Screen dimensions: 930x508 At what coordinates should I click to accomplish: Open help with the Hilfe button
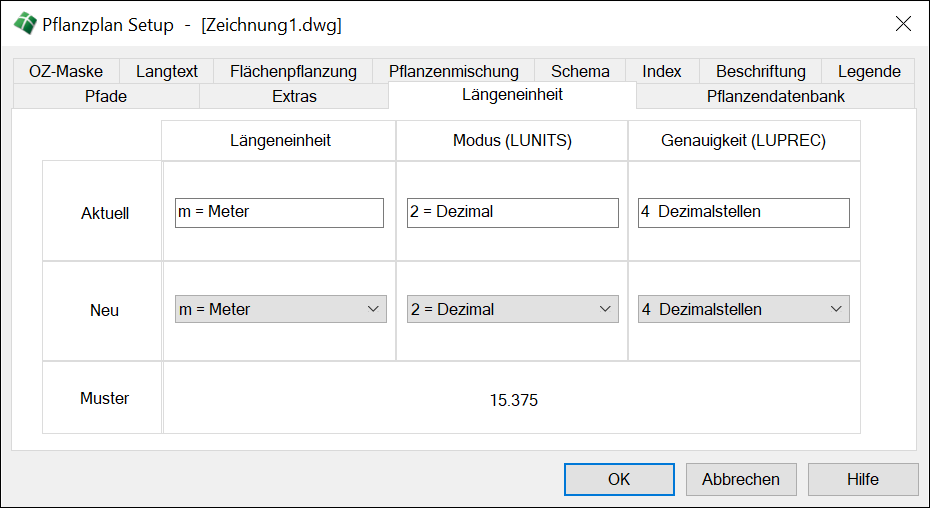[862, 479]
